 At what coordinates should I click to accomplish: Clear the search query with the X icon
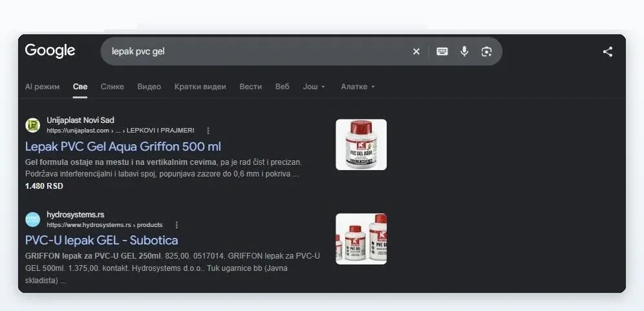416,51
